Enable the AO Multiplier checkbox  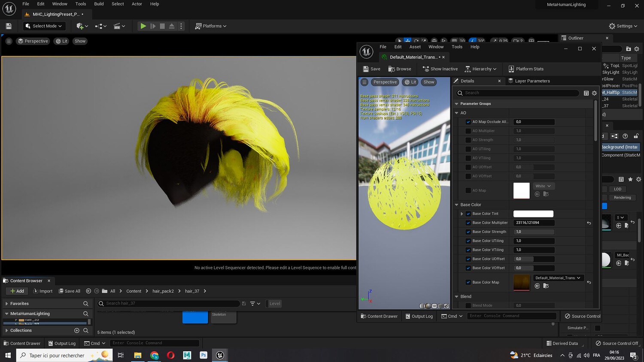click(468, 131)
